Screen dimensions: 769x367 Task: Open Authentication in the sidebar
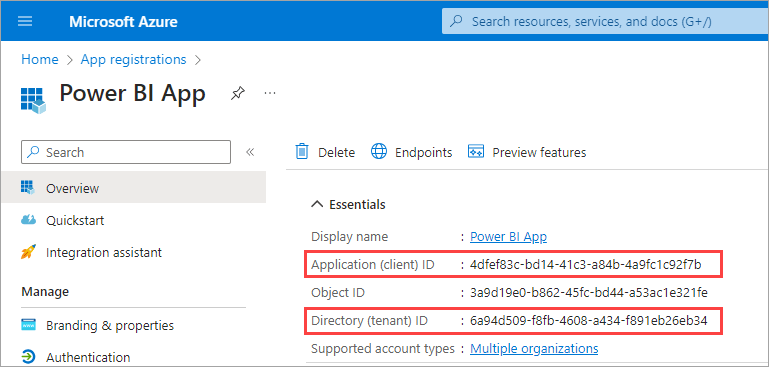[x=88, y=357]
